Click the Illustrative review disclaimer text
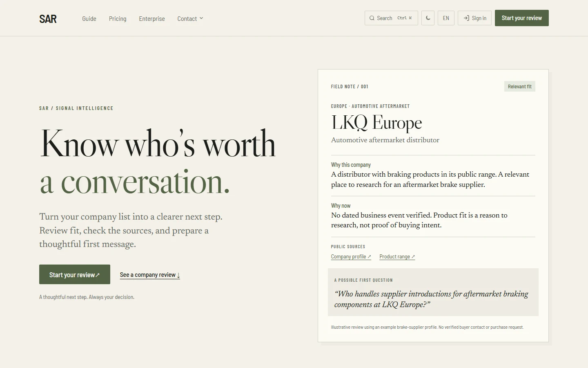Viewport: 588px width, 368px height. pos(427,327)
